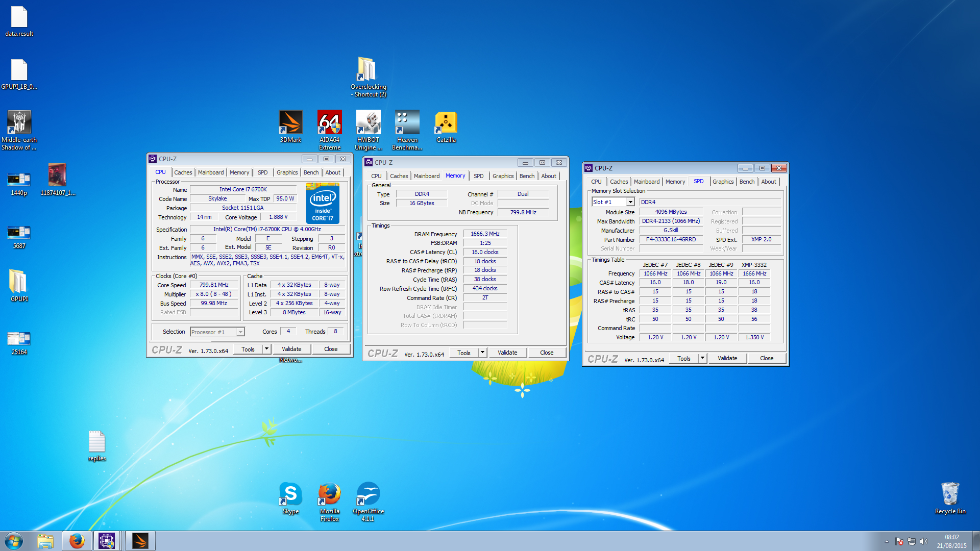Select Memory tab in SPD window
The image size is (980, 551).
click(x=675, y=182)
